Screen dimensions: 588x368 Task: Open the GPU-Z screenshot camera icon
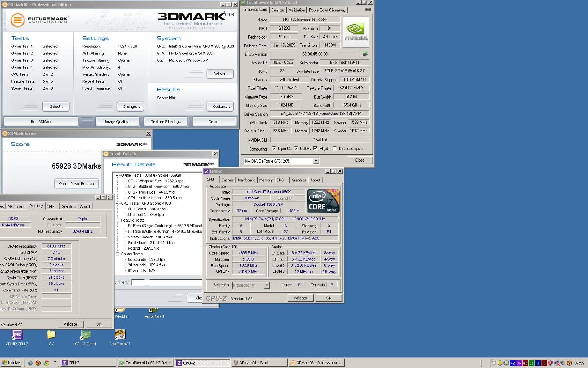[x=368, y=10]
